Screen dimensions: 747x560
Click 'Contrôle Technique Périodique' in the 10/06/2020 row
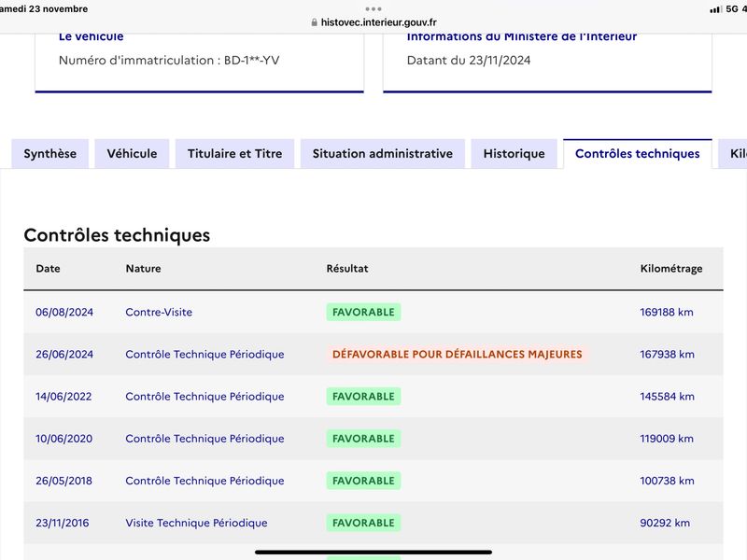[x=204, y=439]
